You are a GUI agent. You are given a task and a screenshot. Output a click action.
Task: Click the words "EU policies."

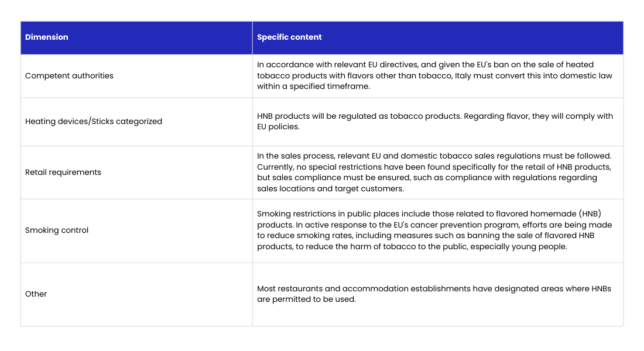pyautogui.click(x=278, y=126)
